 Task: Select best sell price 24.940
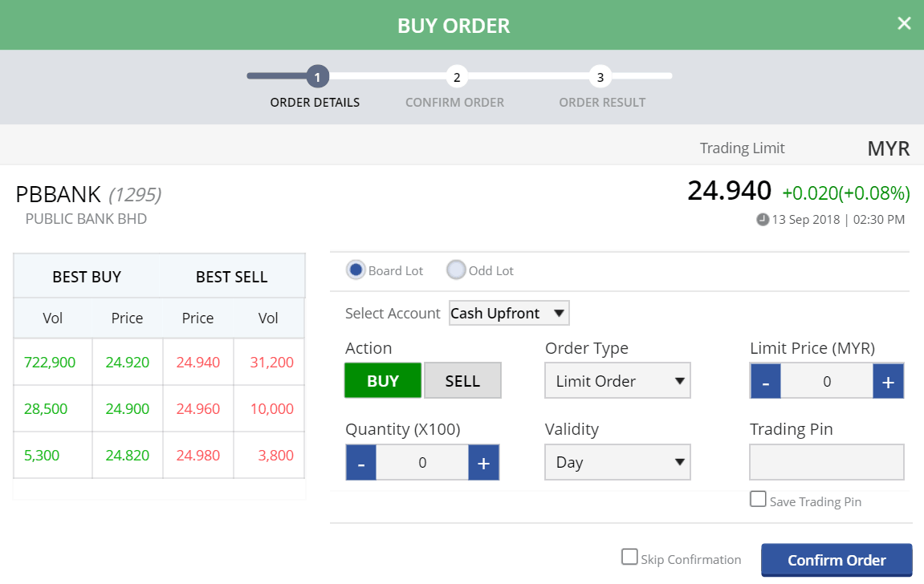pyautogui.click(x=198, y=362)
